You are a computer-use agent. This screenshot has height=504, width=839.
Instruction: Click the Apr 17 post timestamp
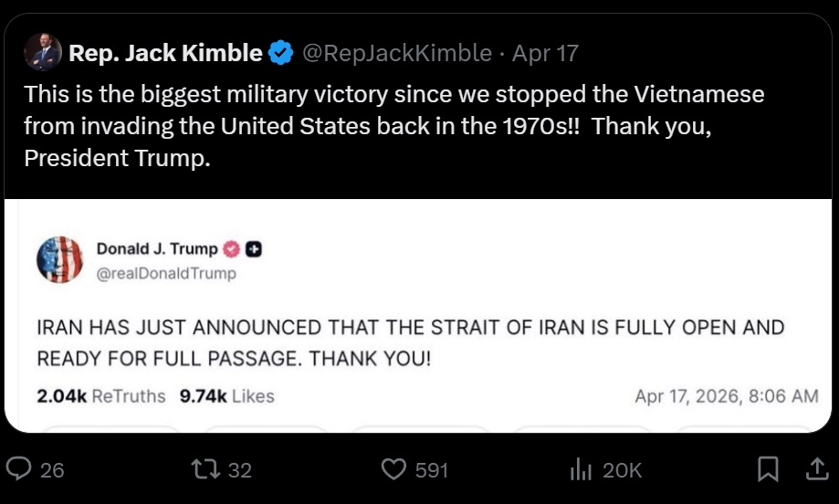pos(545,54)
